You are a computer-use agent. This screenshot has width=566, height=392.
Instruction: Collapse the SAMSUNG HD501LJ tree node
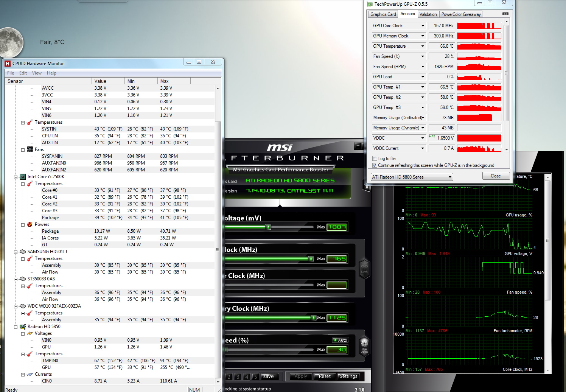pos(16,252)
